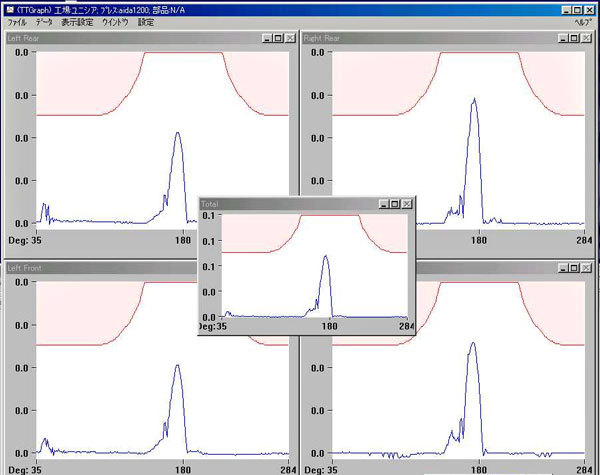
Task: Open the 設定 menu
Action: [146, 21]
